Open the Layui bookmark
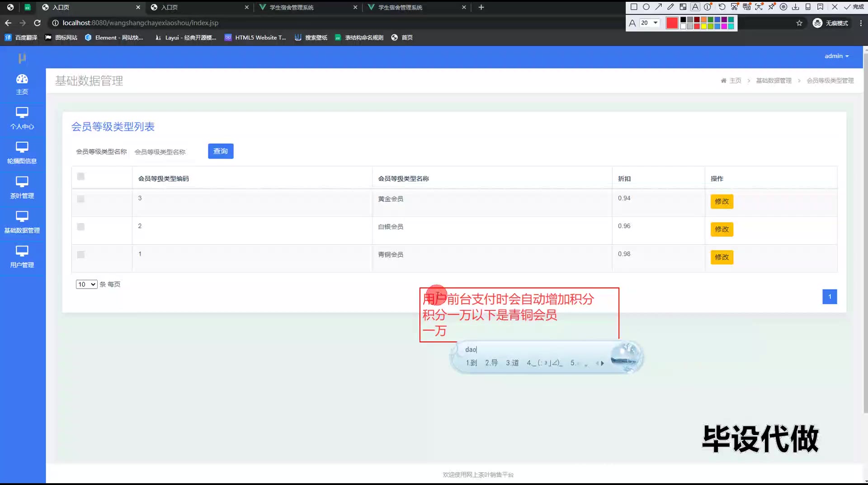The width and height of the screenshot is (868, 485). coord(185,38)
